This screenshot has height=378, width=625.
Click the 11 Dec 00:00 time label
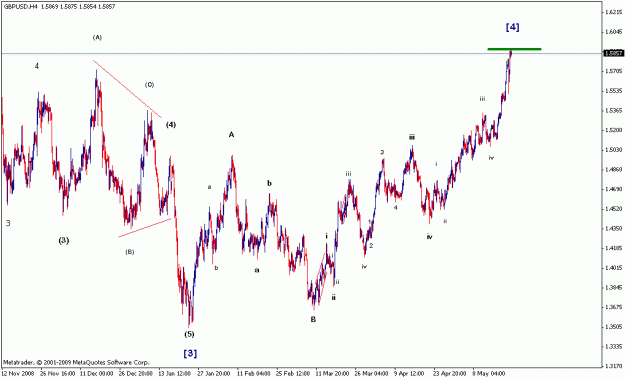point(96,374)
